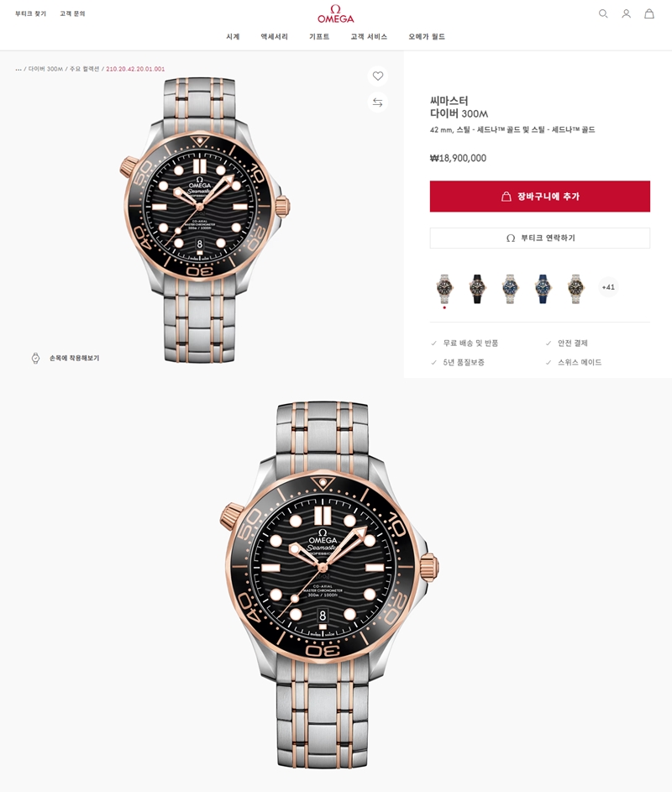
Task: Expand more variants with +41 button
Action: (608, 287)
